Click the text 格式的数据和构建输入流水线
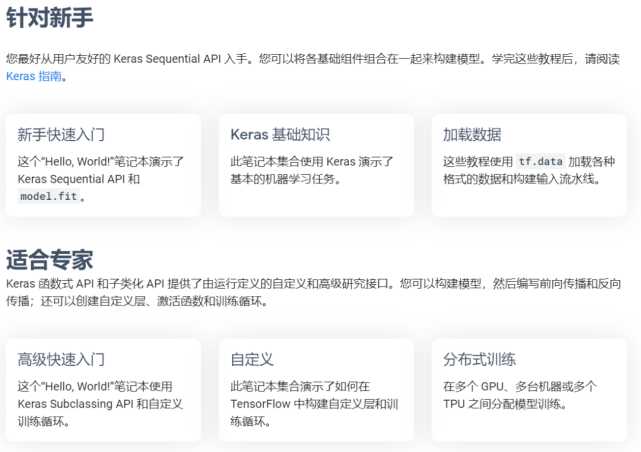Image resolution: width=641 pixels, height=452 pixels. tap(518, 179)
